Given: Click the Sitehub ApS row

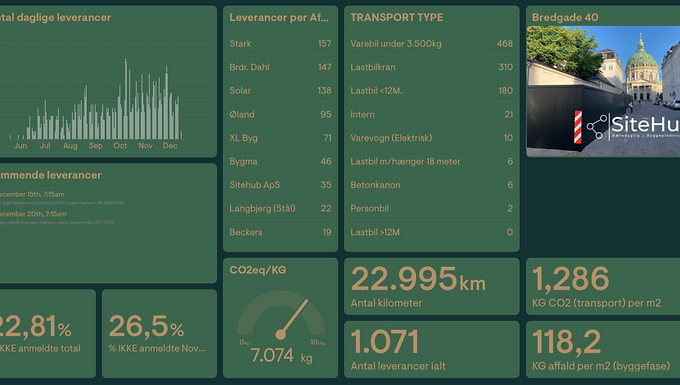Looking at the screenshot, I should [x=280, y=185].
